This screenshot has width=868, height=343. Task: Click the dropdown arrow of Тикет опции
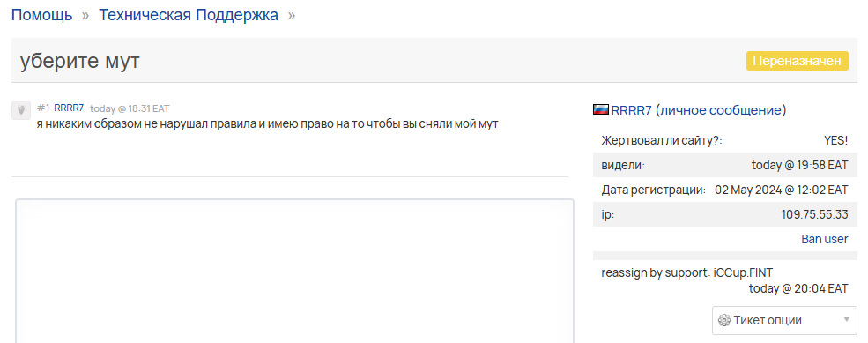coord(846,320)
